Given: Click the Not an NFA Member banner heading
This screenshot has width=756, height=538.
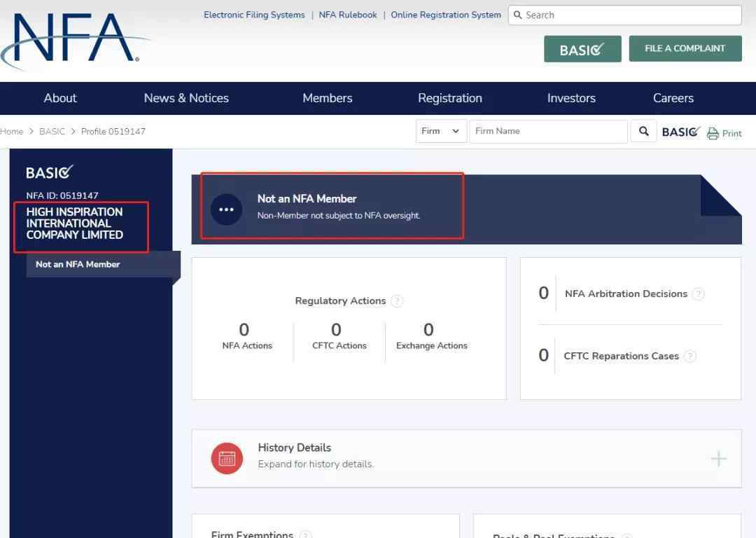Looking at the screenshot, I should pos(307,199).
